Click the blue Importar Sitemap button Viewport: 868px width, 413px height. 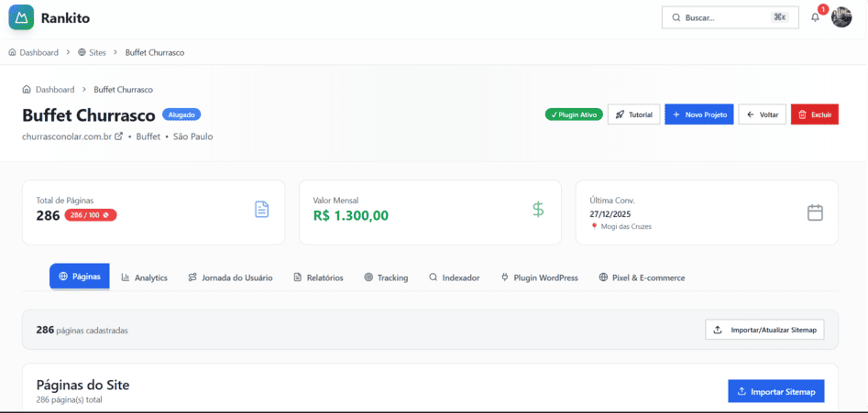click(x=776, y=391)
